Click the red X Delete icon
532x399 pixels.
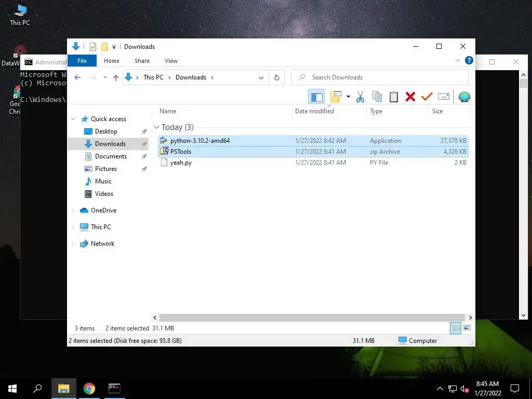click(410, 97)
